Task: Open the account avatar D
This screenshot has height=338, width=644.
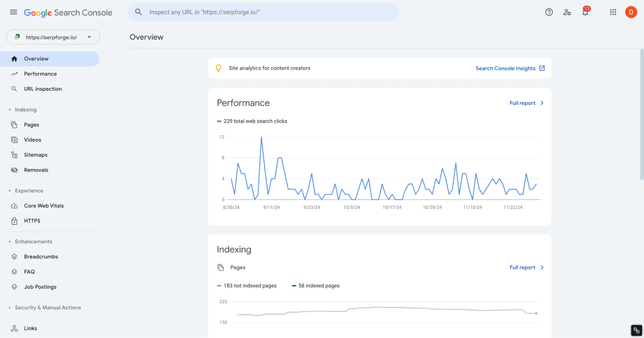Action: pos(631,12)
